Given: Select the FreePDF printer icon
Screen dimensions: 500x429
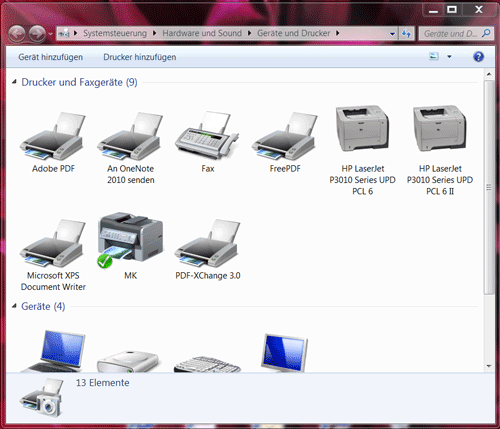Looking at the screenshot, I should click(285, 137).
